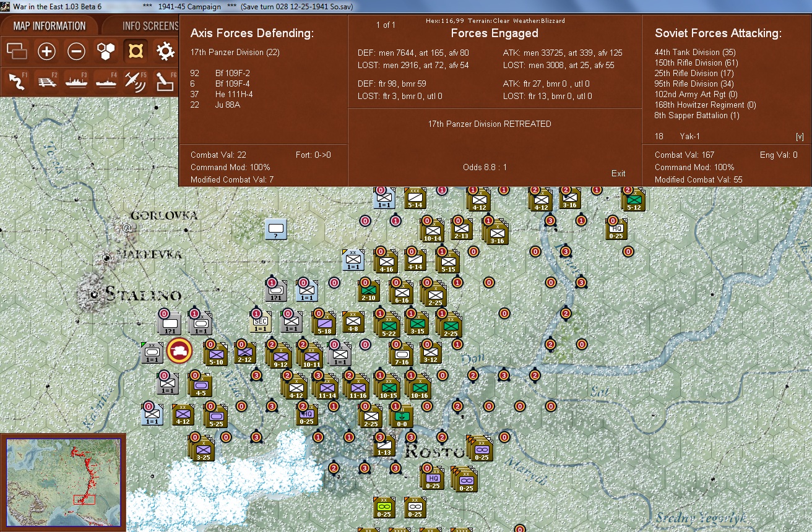
Task: Toggle the highlighted battle markers button
Action: [x=136, y=51]
